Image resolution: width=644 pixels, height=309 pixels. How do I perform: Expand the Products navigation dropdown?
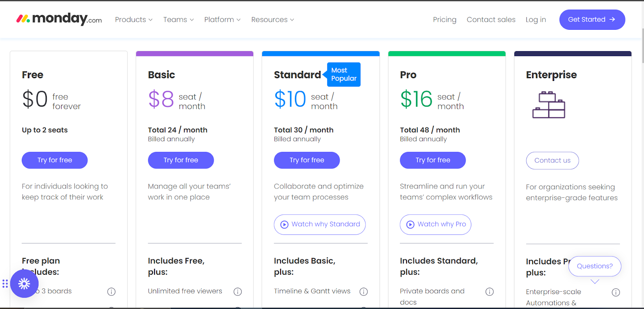[133, 19]
